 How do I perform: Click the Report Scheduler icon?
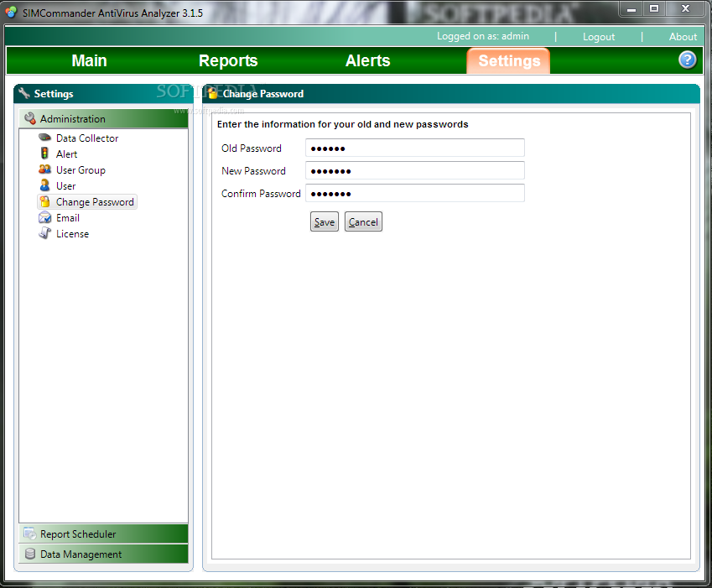point(30,534)
